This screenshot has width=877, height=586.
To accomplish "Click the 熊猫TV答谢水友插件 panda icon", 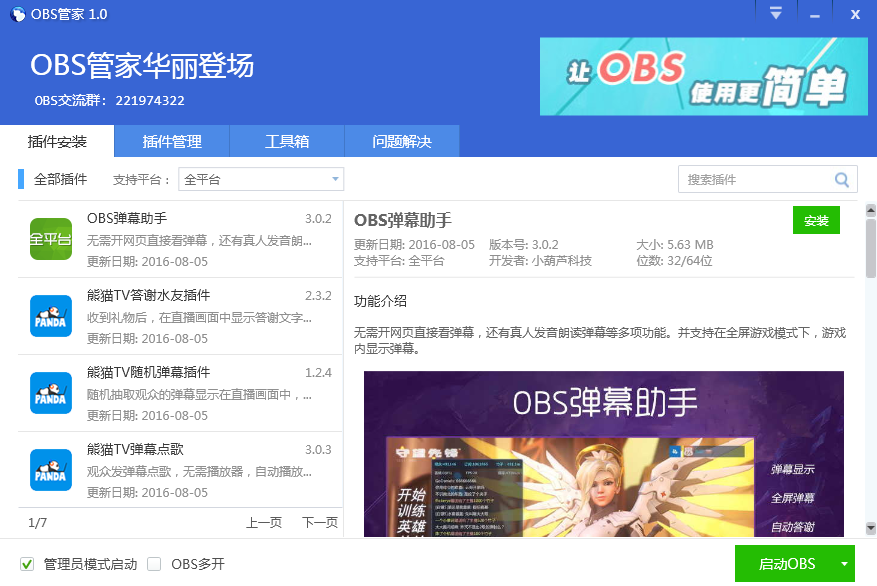I will 50,315.
